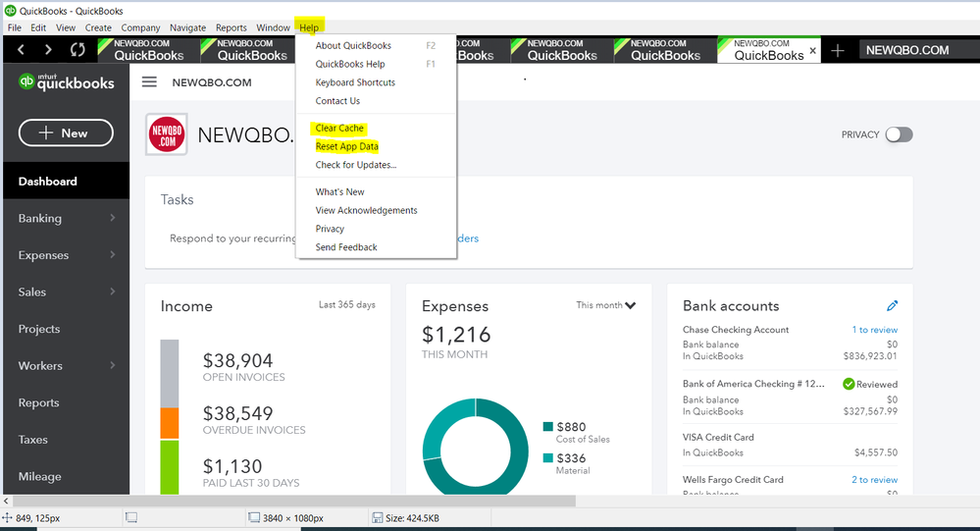Open the View menu
980x531 pixels.
point(66,27)
